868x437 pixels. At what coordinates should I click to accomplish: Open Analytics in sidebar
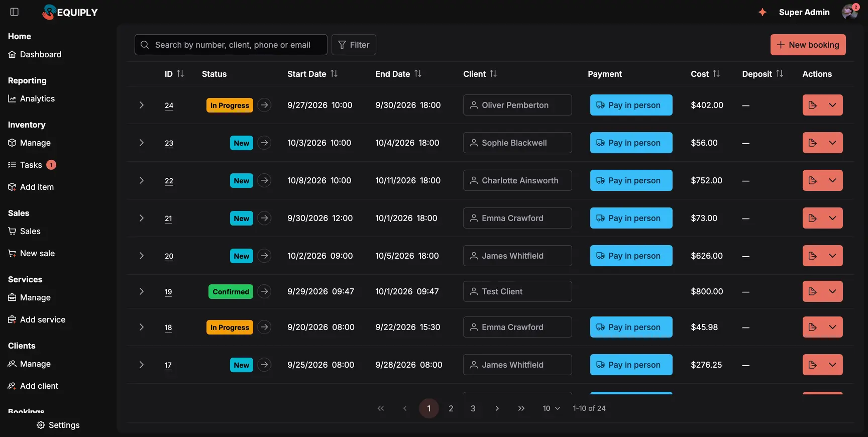pyautogui.click(x=31, y=98)
